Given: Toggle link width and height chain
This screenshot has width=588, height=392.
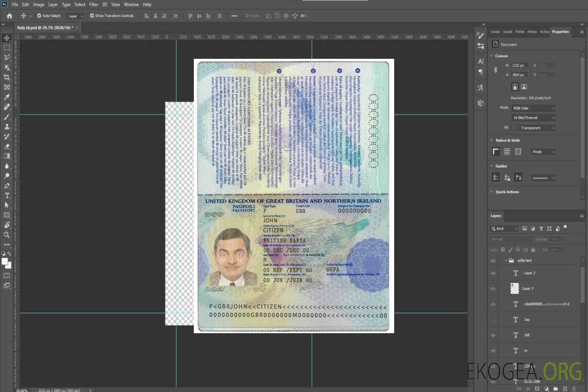Looking at the screenshot, I should coord(495,70).
